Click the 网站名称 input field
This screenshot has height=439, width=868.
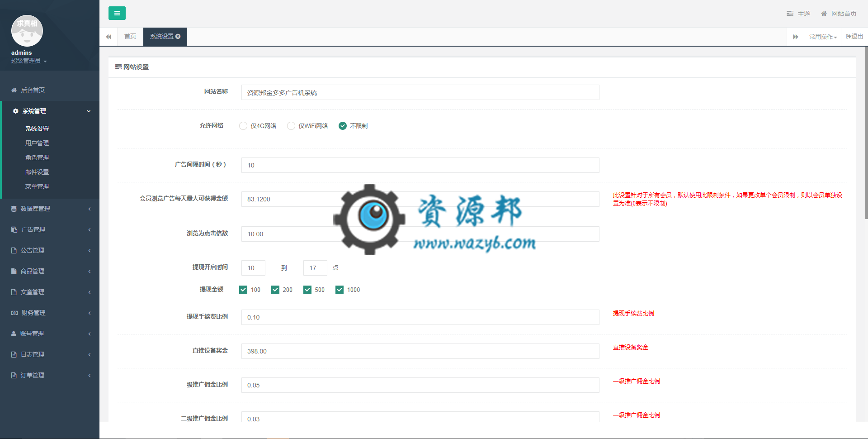tap(420, 92)
